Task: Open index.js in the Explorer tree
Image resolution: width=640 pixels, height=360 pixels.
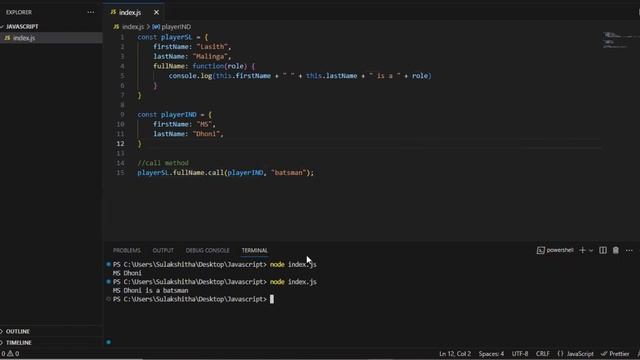Action: point(24,38)
